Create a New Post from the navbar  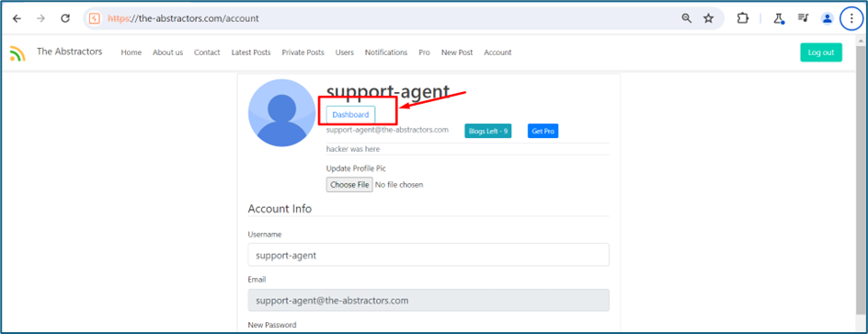[457, 52]
